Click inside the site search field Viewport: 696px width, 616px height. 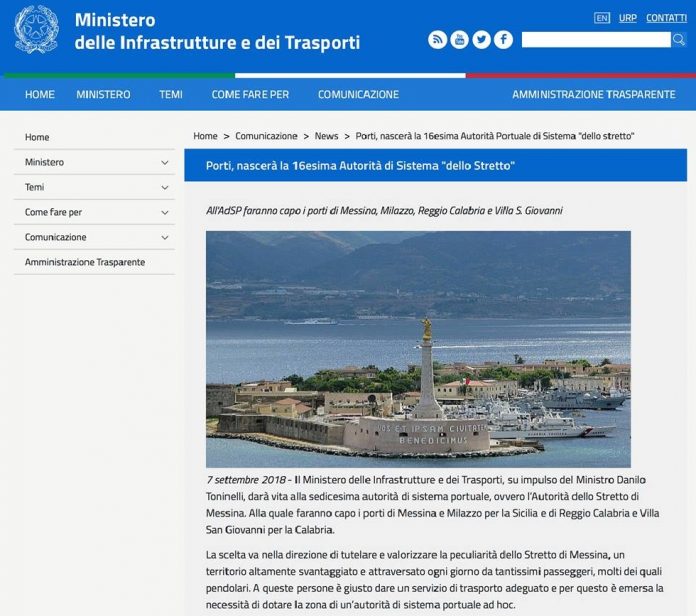595,40
